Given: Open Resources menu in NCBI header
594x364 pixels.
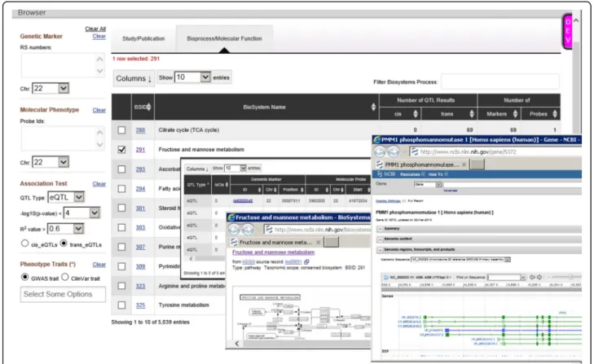Looking at the screenshot, I should [412, 174].
